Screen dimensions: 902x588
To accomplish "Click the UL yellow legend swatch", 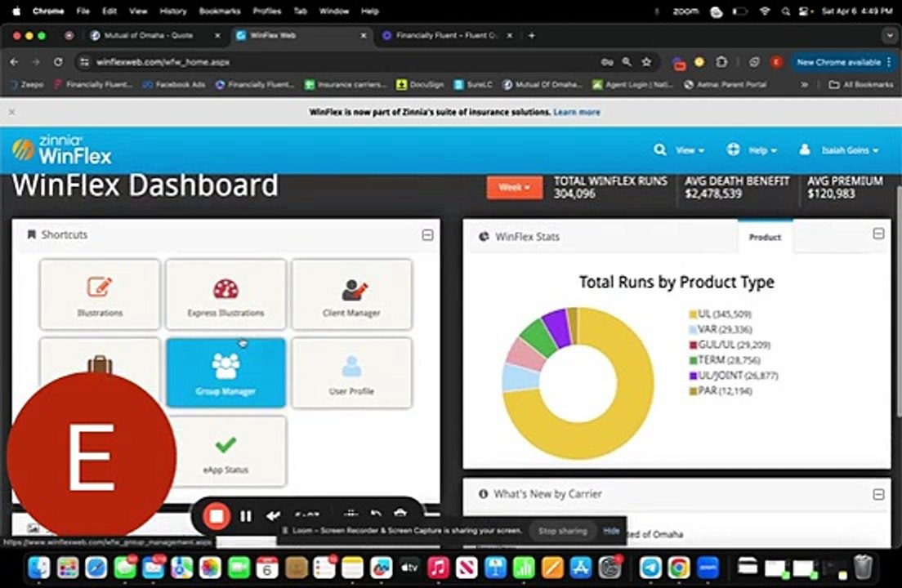I will pos(693,314).
